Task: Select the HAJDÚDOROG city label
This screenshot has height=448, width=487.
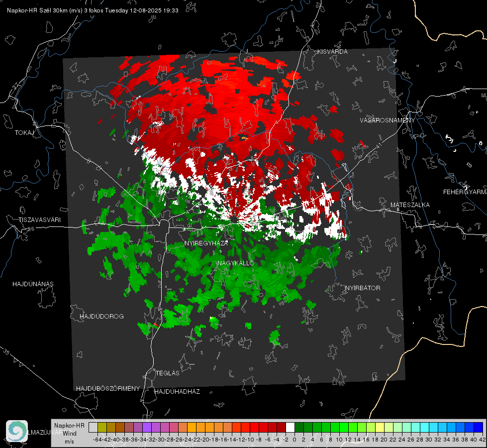Action: coord(101,317)
